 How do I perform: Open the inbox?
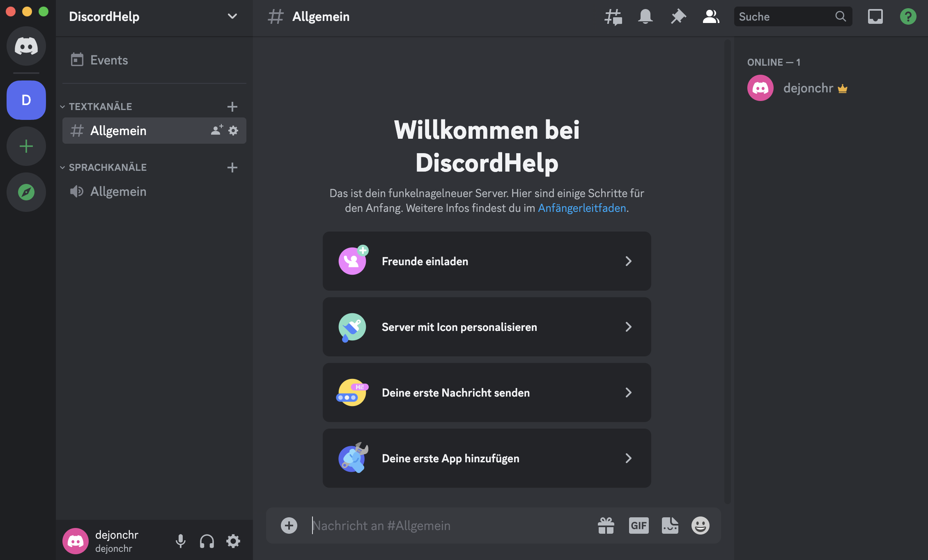pos(875,16)
